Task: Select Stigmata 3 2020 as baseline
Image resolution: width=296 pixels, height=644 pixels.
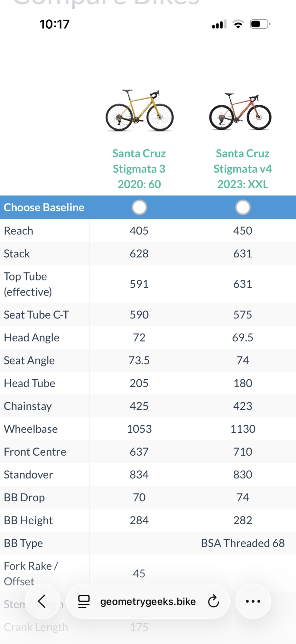Action: coord(139,207)
